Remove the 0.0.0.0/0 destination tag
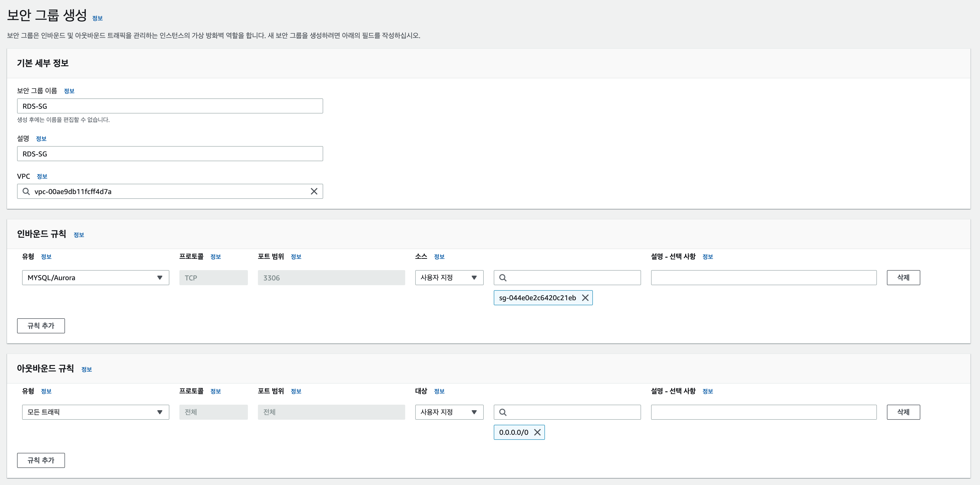This screenshot has height=485, width=980. pyautogui.click(x=537, y=432)
